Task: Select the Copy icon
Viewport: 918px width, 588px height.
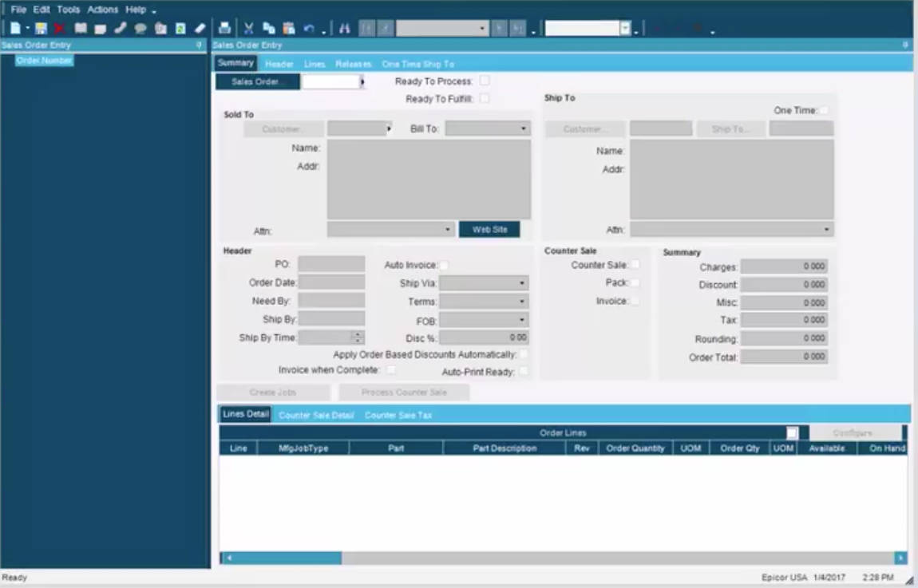Action: point(268,26)
